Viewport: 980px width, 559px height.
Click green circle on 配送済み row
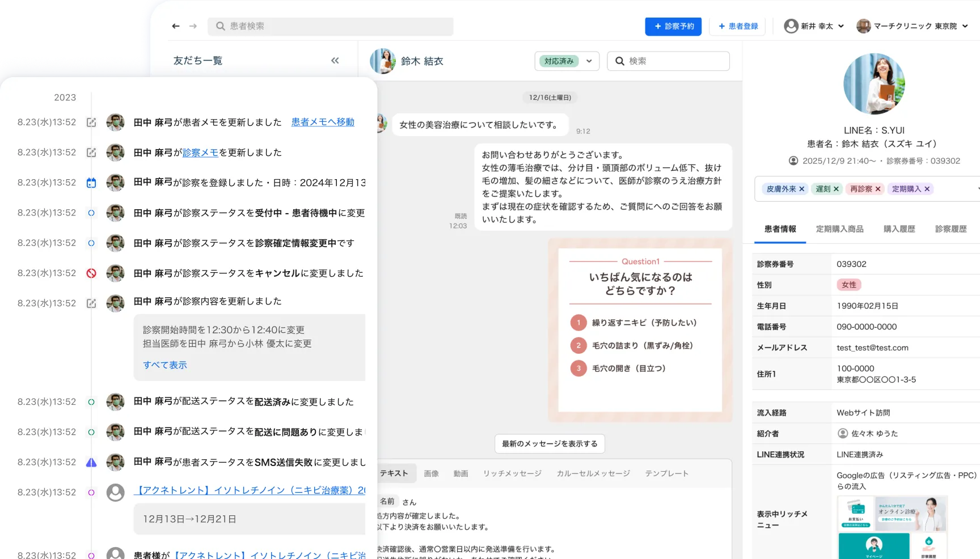pyautogui.click(x=91, y=402)
